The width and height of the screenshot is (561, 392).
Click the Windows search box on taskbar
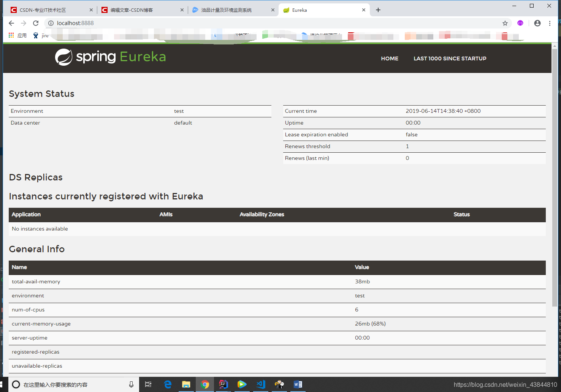[x=74, y=384]
